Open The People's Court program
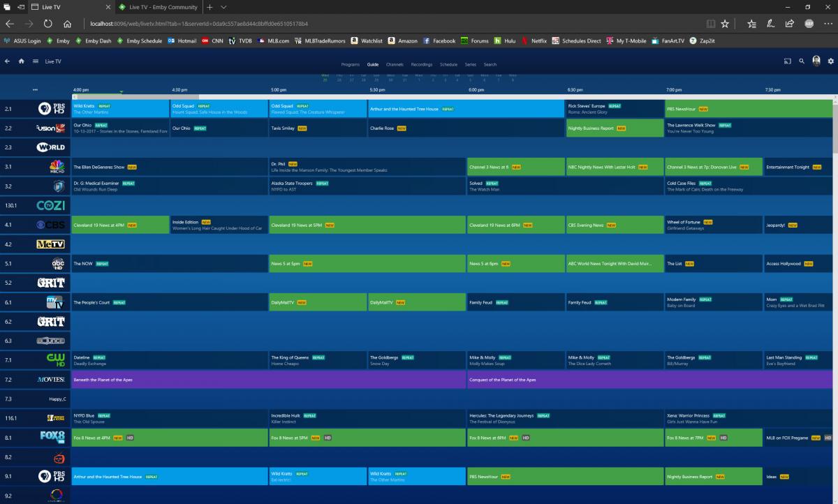The height and width of the screenshot is (504, 838). pyautogui.click(x=170, y=302)
